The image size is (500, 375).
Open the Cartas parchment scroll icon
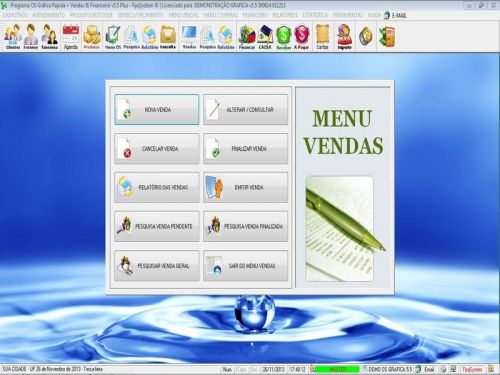tap(322, 37)
